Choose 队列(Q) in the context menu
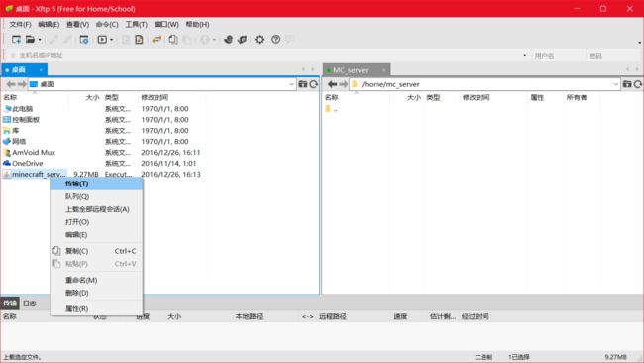 (x=96, y=196)
